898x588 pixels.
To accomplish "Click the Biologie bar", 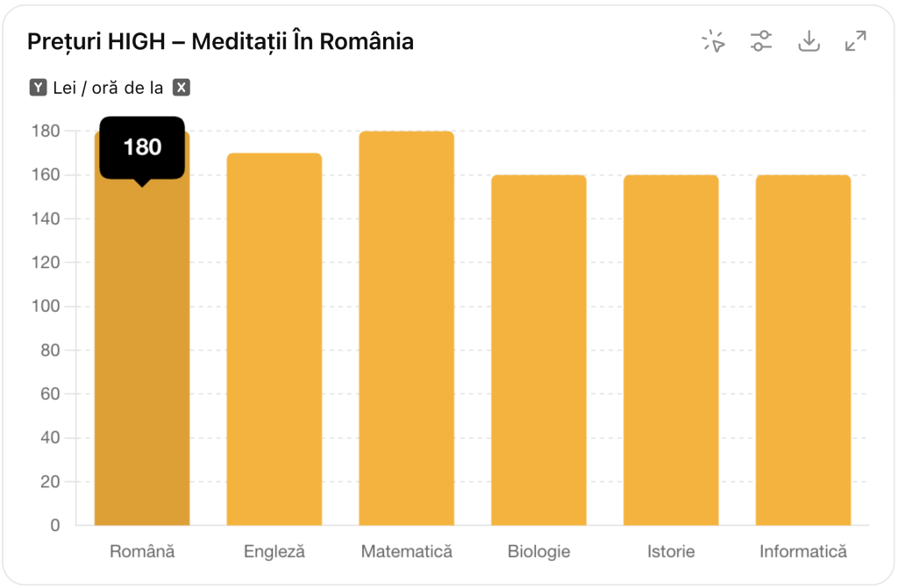I will 538,351.
